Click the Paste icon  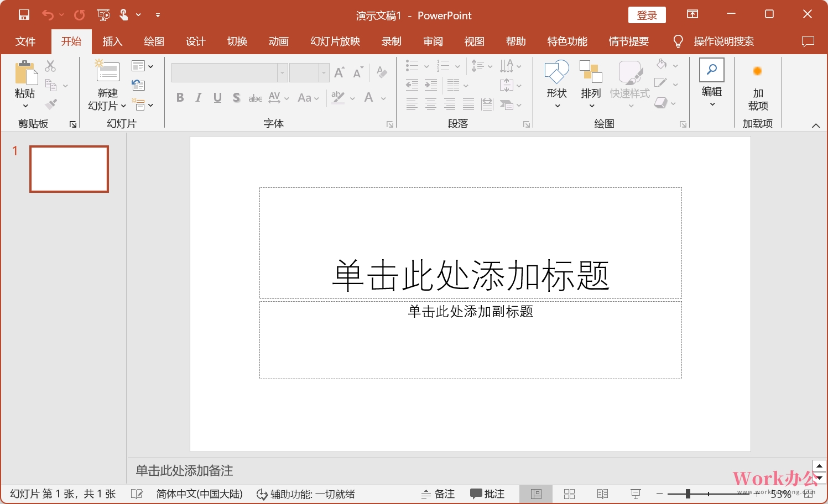point(25,73)
